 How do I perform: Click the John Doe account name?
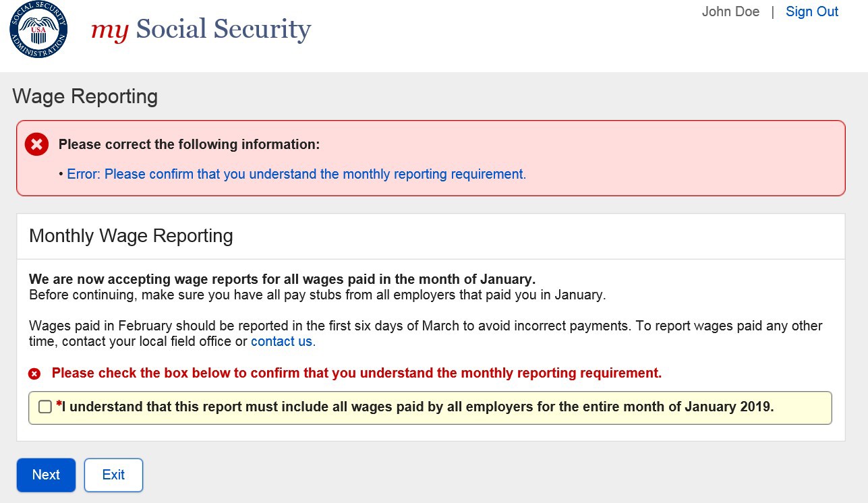pyautogui.click(x=730, y=11)
